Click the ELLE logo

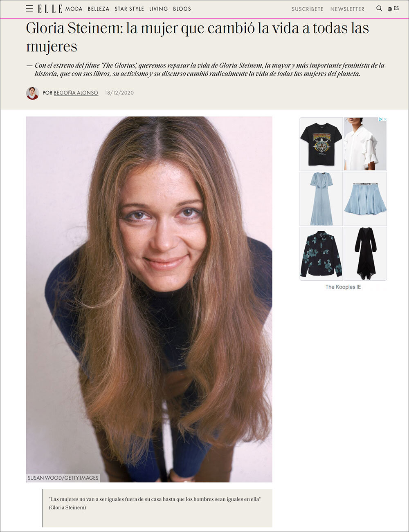point(50,9)
